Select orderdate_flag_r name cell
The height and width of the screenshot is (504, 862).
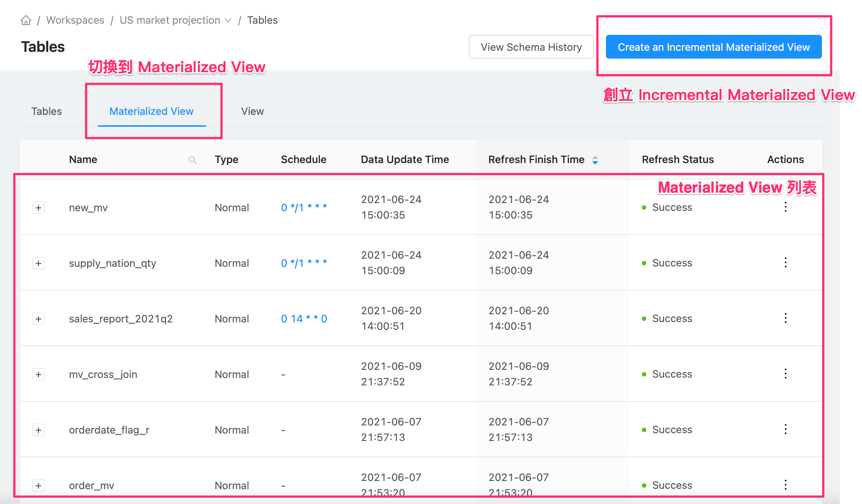[x=109, y=430]
